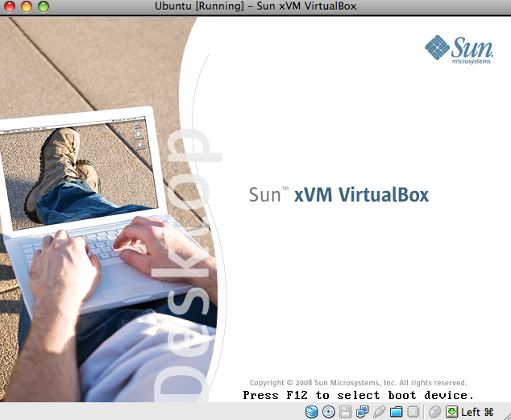Zoom the VM window with green button
Screen dimensions: 511x420
(44, 6)
